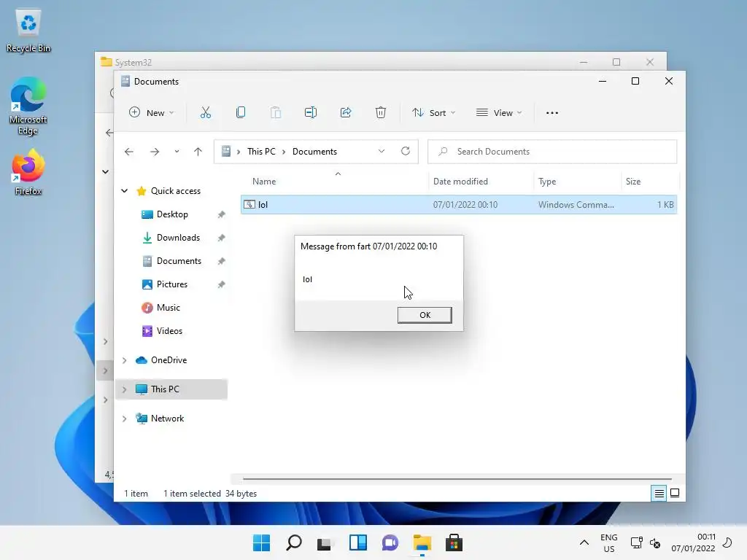Go back with the Documents back arrow
Screen dimensions: 747x560
[x=128, y=152]
